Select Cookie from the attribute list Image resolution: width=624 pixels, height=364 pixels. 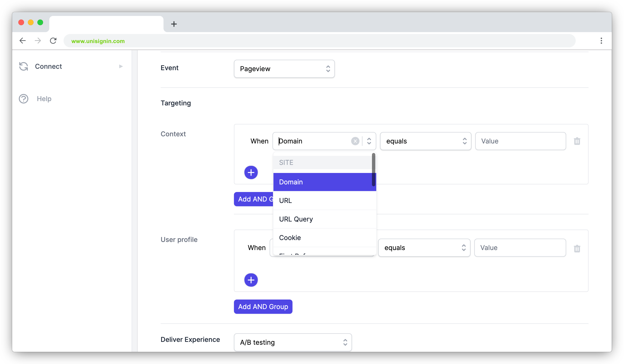point(290,237)
